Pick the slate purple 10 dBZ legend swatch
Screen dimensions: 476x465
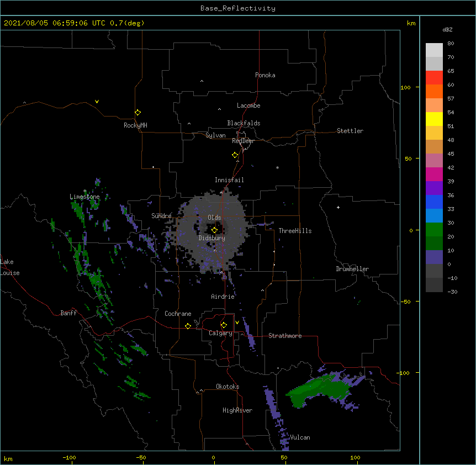coord(434,257)
